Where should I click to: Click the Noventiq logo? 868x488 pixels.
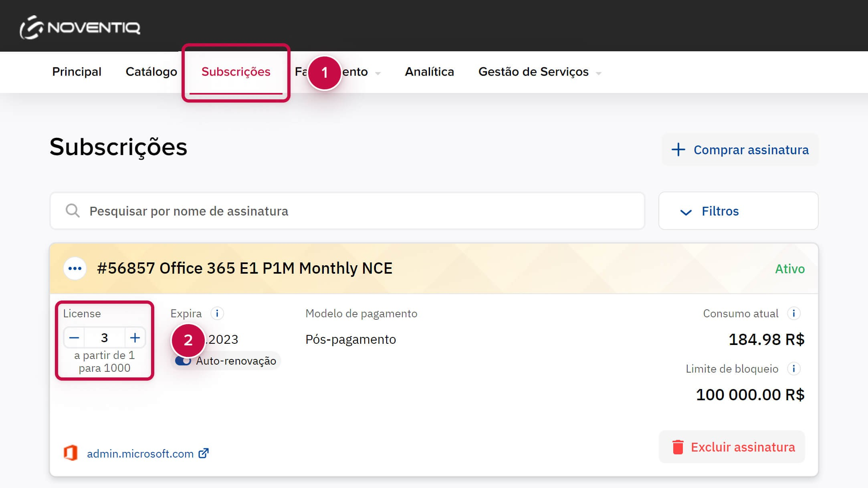pos(80,28)
